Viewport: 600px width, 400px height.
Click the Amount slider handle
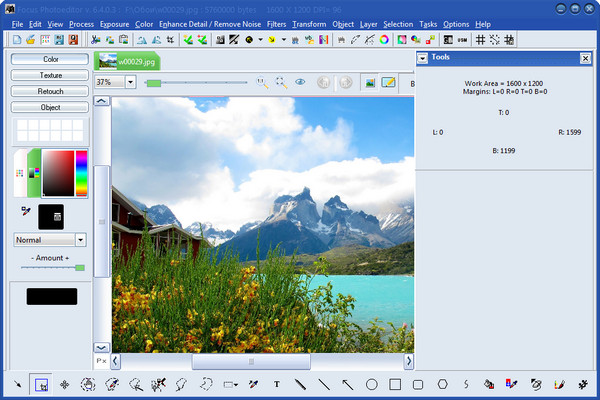point(80,267)
